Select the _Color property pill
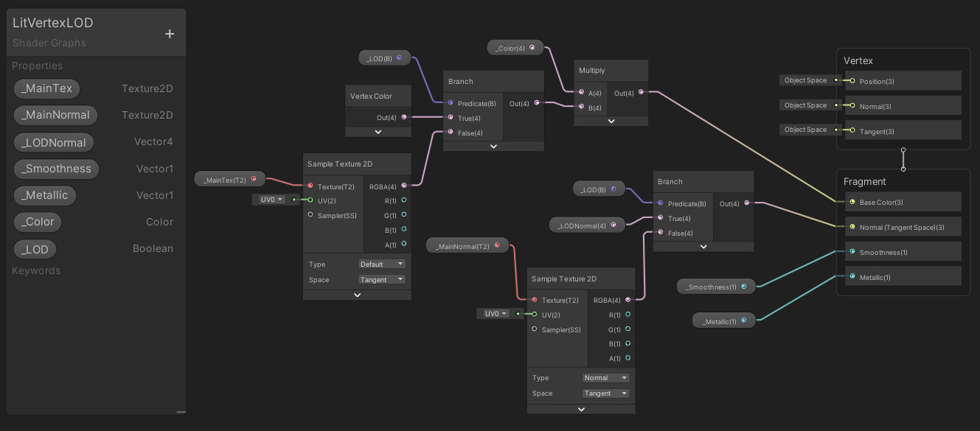 pos(38,222)
